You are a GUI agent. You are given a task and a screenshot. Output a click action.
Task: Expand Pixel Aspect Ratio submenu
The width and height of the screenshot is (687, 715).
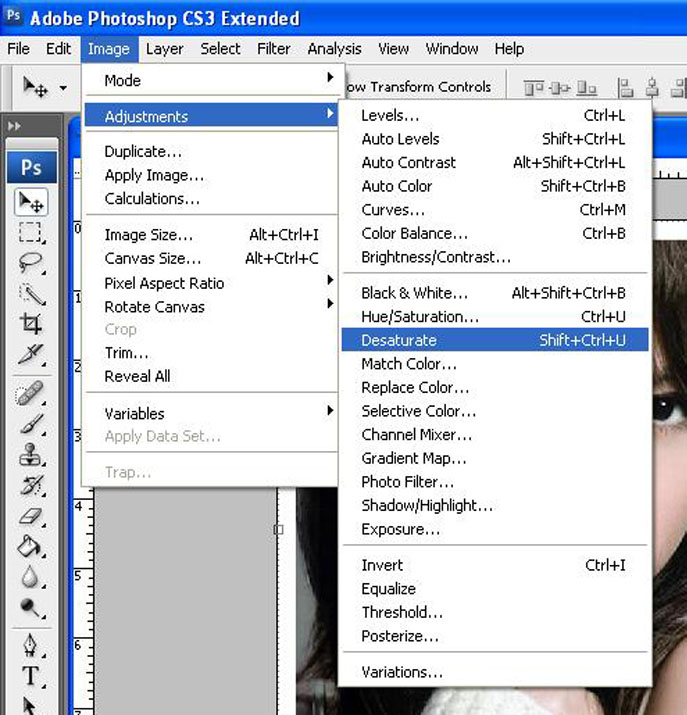[x=211, y=283]
